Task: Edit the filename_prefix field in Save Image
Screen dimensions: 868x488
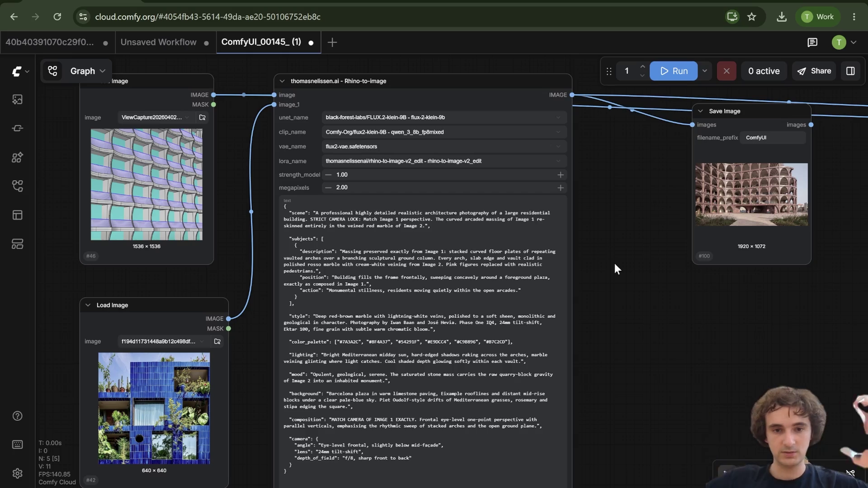Action: click(774, 138)
